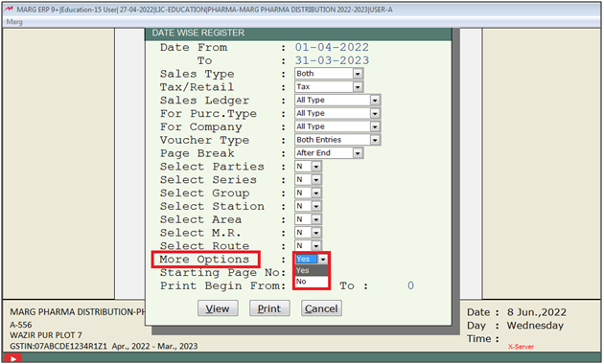Choose No in More Options list

[x=312, y=282]
